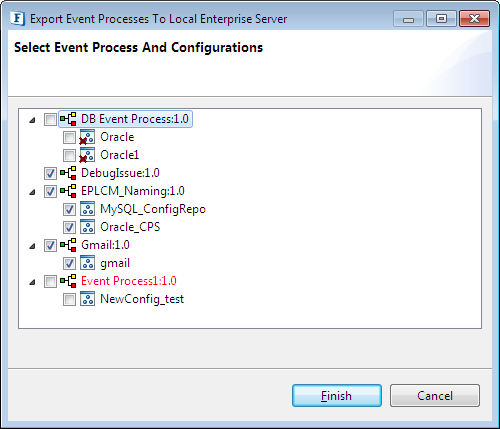Click the Finish button

coord(337,396)
